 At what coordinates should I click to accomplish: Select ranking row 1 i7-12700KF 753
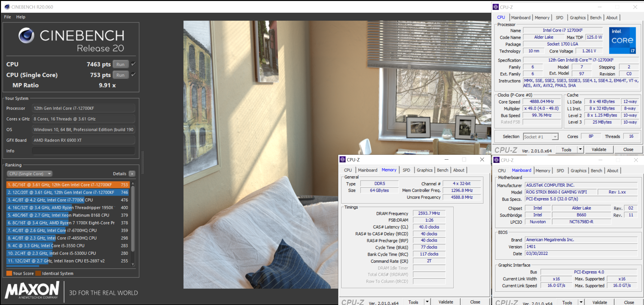coord(68,185)
